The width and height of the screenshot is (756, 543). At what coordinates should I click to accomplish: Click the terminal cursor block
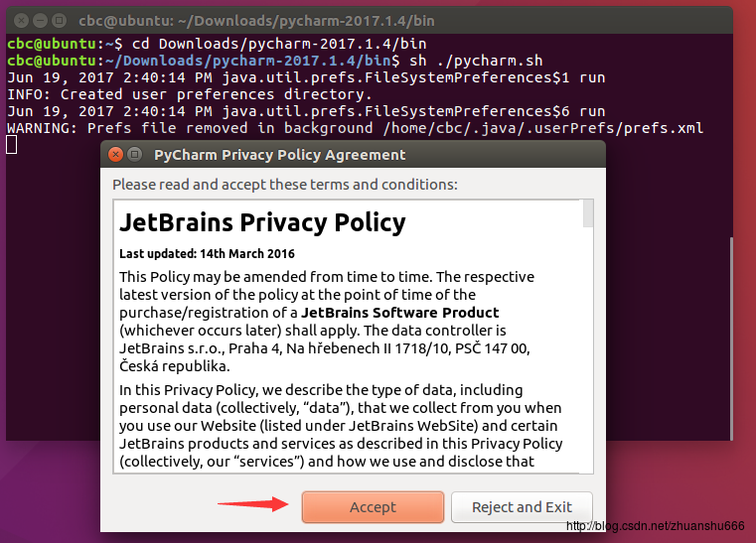(12, 145)
